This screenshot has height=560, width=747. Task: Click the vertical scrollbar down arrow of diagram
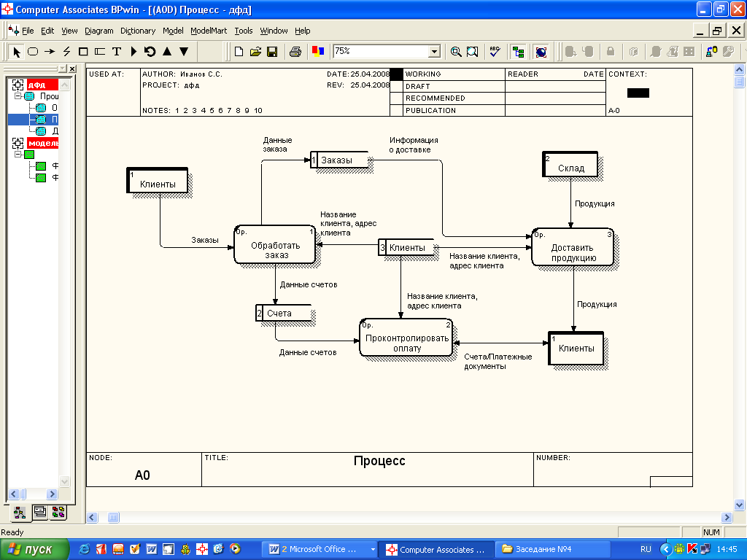click(x=739, y=505)
